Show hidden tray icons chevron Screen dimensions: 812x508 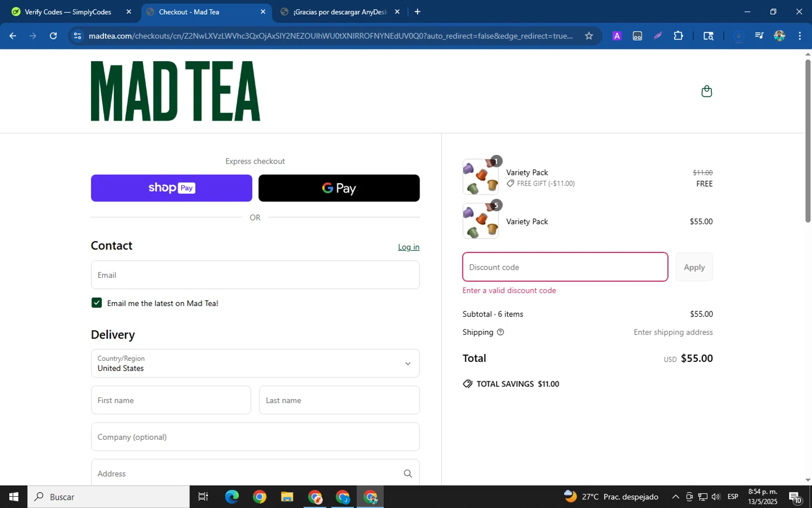click(676, 497)
